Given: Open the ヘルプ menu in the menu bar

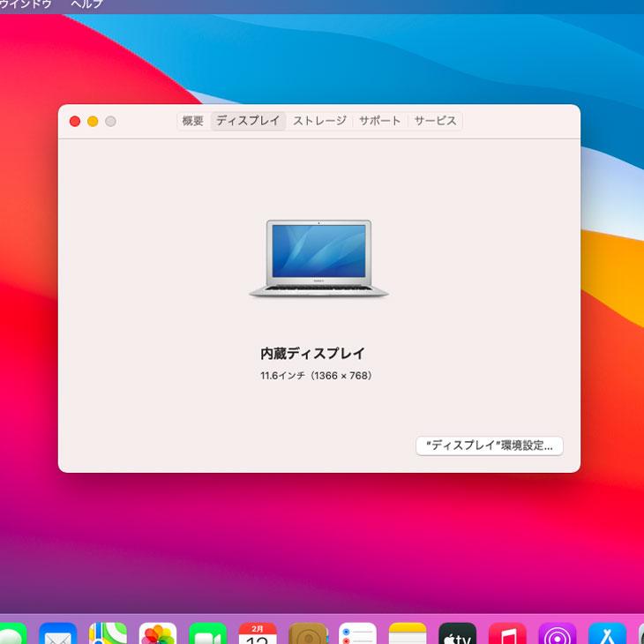Looking at the screenshot, I should click(86, 4).
